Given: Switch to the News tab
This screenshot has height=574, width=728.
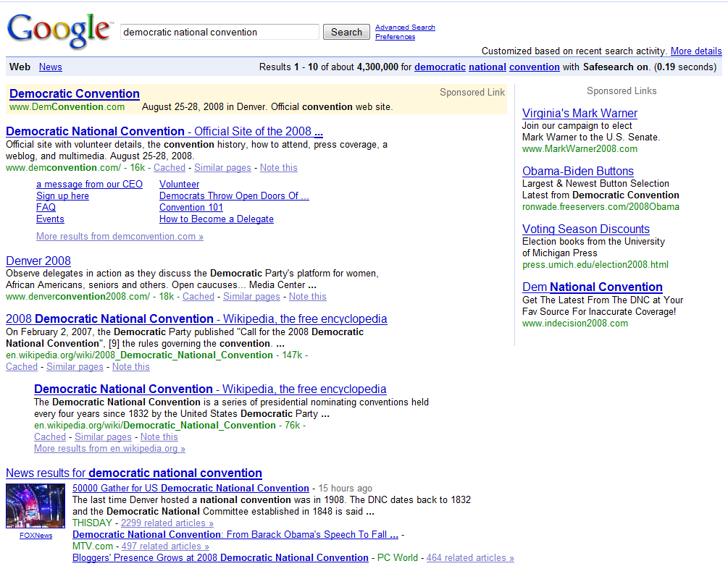Looking at the screenshot, I should click(50, 67).
